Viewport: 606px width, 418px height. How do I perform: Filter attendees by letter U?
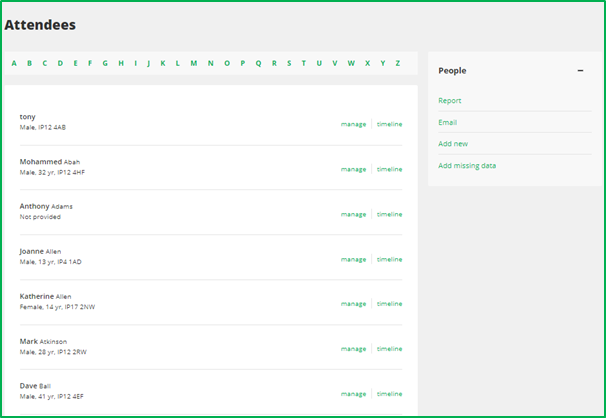coord(319,63)
